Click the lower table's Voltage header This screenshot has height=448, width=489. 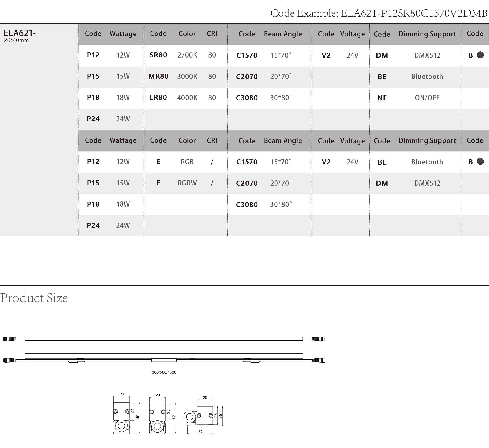[x=352, y=141]
